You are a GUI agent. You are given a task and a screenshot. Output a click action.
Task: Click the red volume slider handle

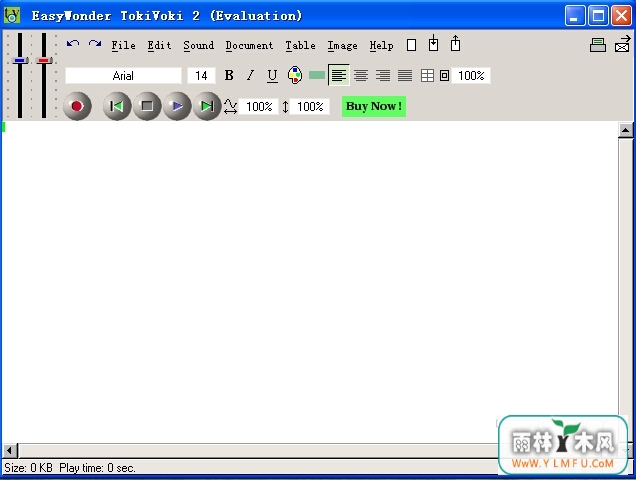(44, 60)
